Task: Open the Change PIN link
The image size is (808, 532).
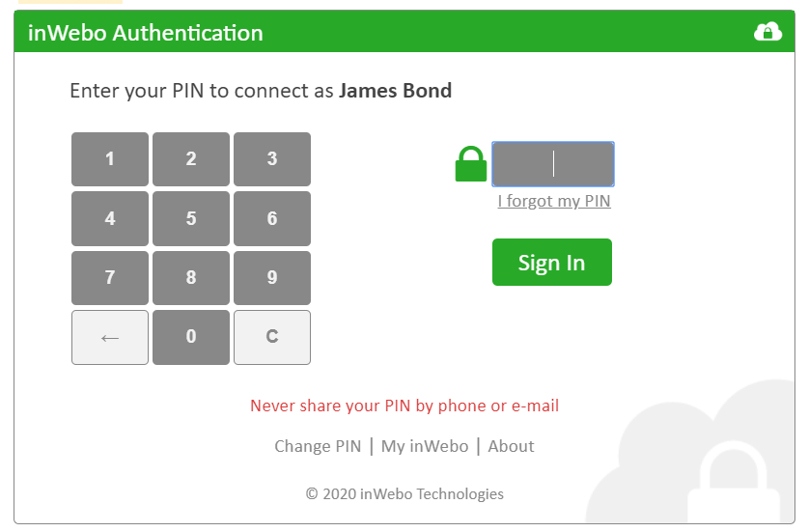Action: point(318,446)
